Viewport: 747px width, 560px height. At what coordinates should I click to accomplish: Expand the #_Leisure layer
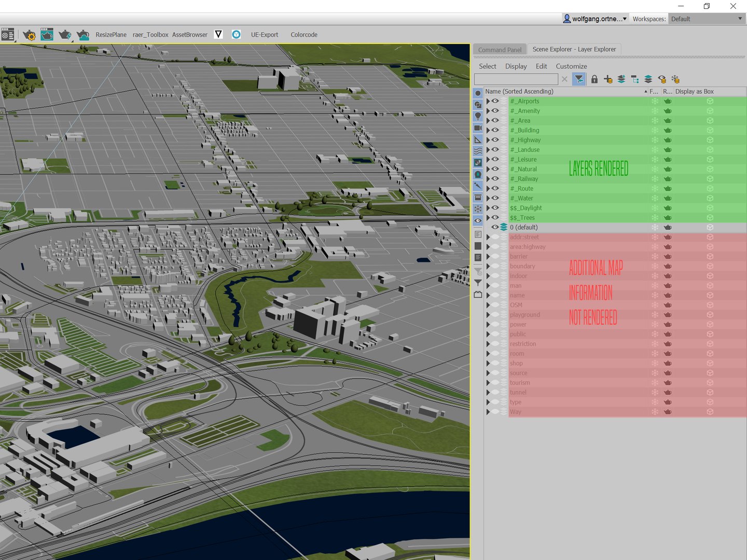488,159
